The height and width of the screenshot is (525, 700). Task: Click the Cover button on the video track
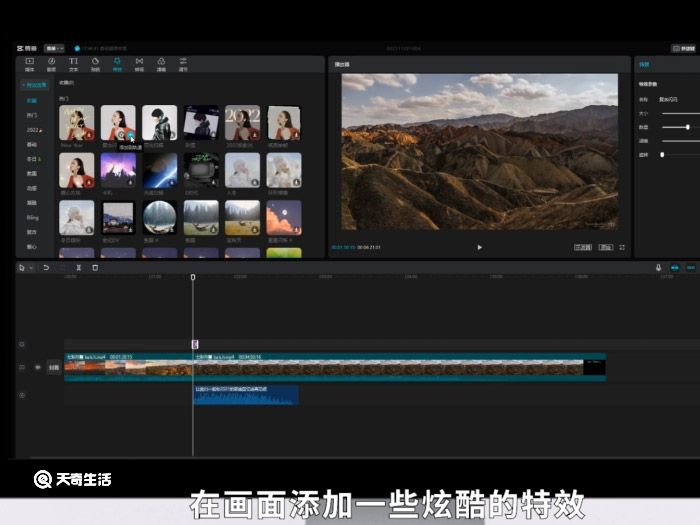pos(54,367)
